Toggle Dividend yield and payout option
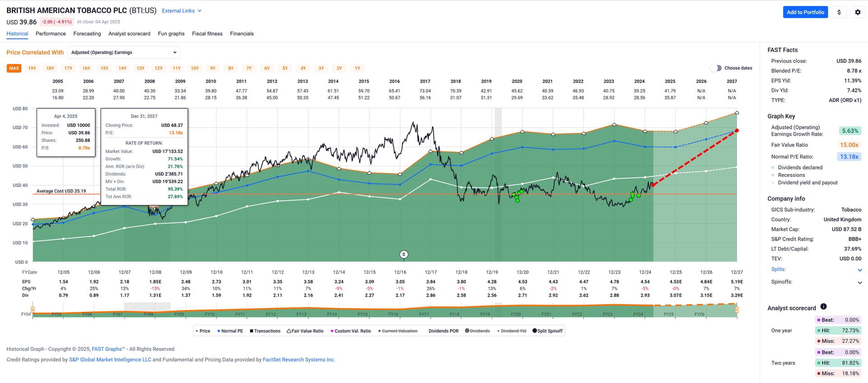 pyautogui.click(x=804, y=183)
